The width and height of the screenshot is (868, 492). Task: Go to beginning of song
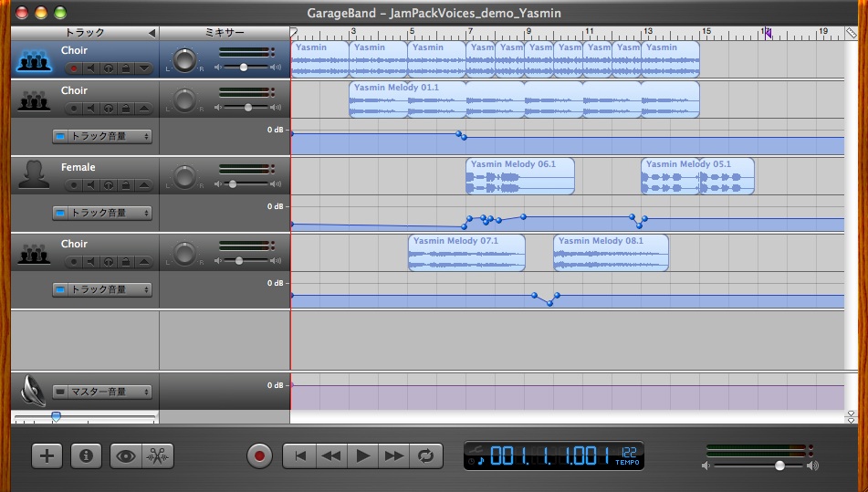click(x=299, y=456)
